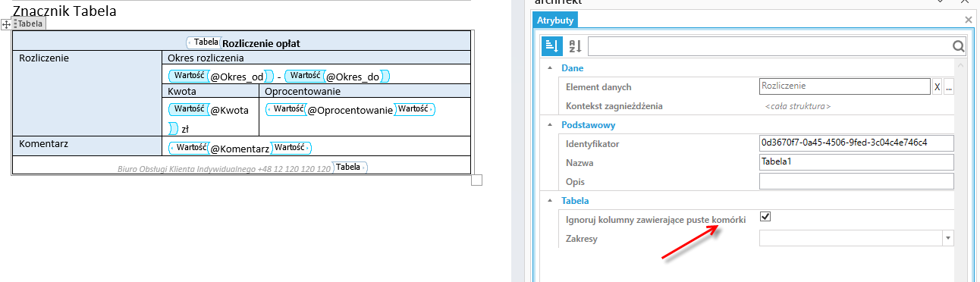Click the Wartość tag before @Okres_od

(x=189, y=76)
